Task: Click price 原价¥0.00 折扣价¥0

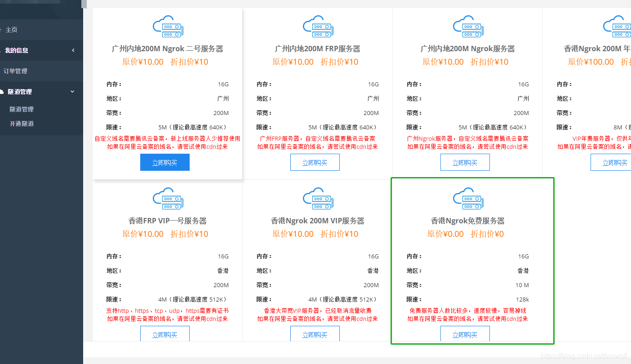Action: click(466, 234)
